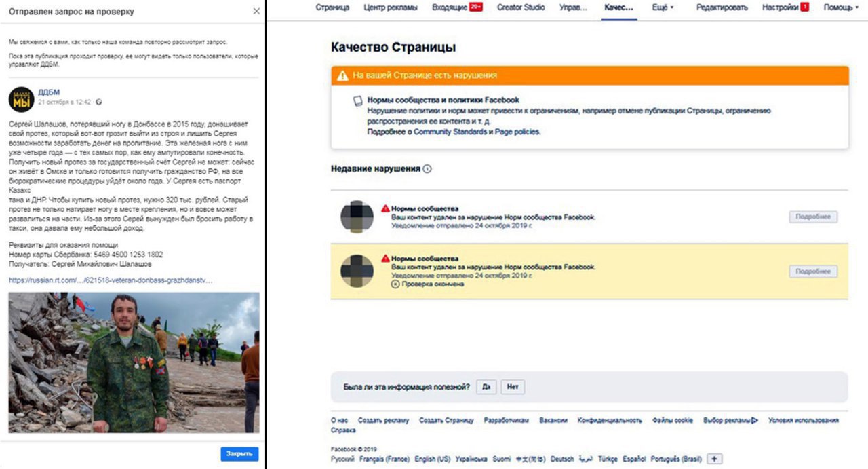Switch language to Suomi
This screenshot has width=868, height=469.
(502, 459)
